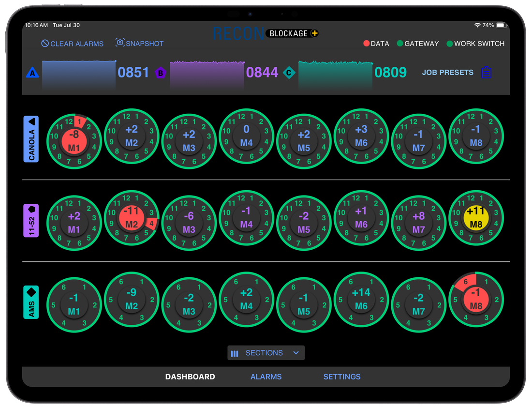Select the CANOLA M5 dial
Image resolution: width=532 pixels, height=408 pixels.
(x=304, y=141)
